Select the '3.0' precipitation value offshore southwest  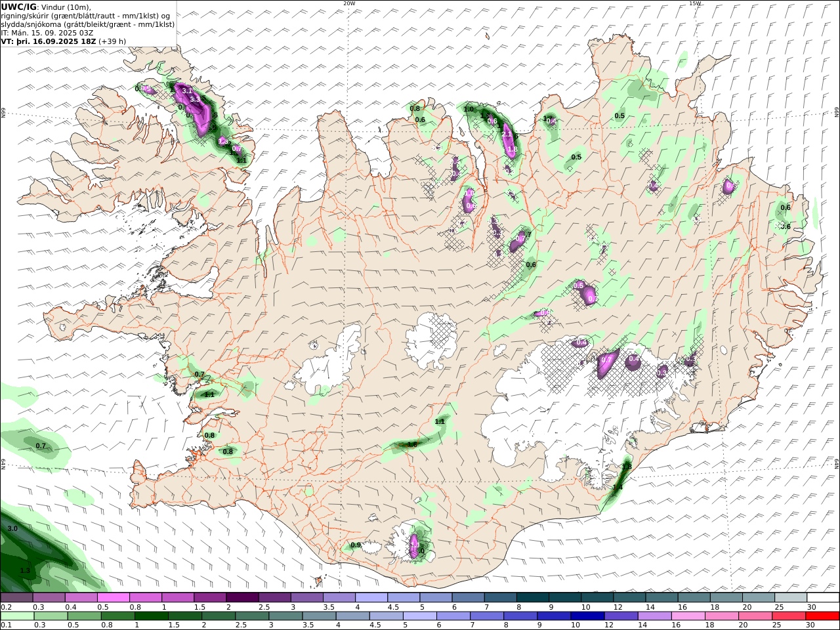pos(12,528)
